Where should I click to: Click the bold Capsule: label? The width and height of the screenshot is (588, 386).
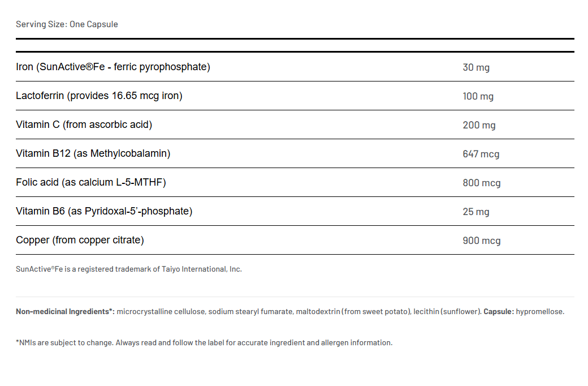click(x=499, y=311)
